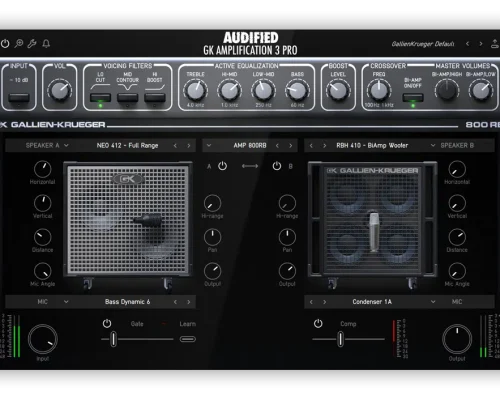Toggle the Mid Contour voicing filter switch

click(x=127, y=98)
